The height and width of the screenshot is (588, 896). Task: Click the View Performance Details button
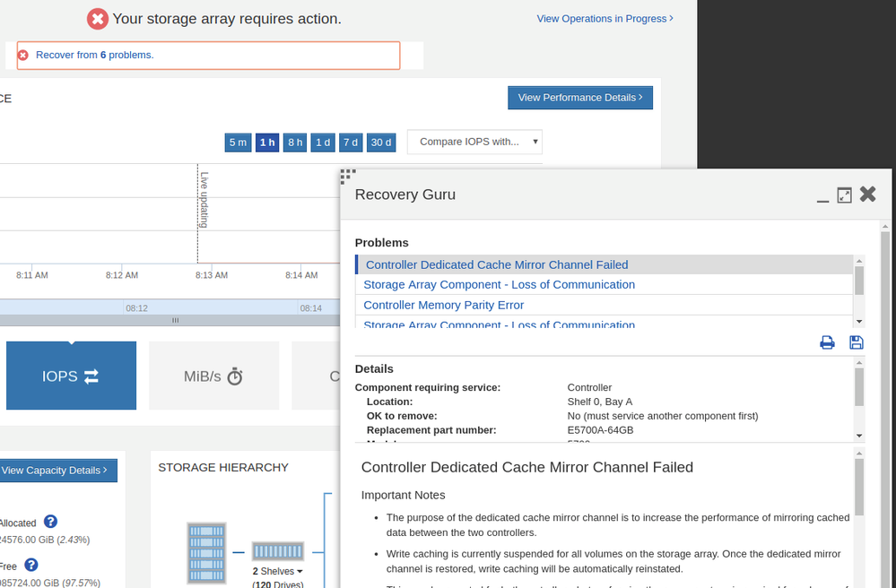[579, 98]
